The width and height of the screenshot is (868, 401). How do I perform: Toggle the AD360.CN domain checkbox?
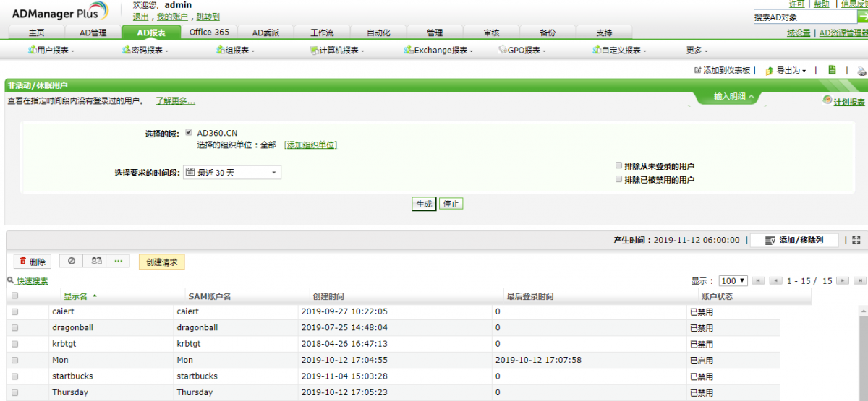[189, 132]
